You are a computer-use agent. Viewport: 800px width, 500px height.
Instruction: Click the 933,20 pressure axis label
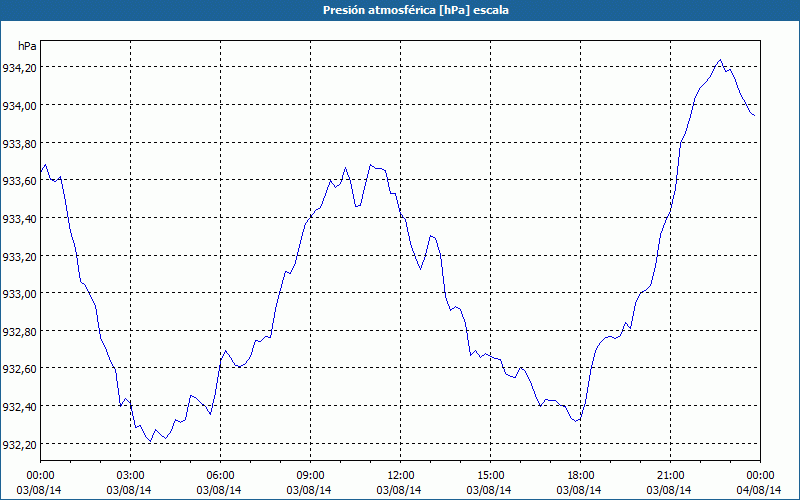point(19,257)
